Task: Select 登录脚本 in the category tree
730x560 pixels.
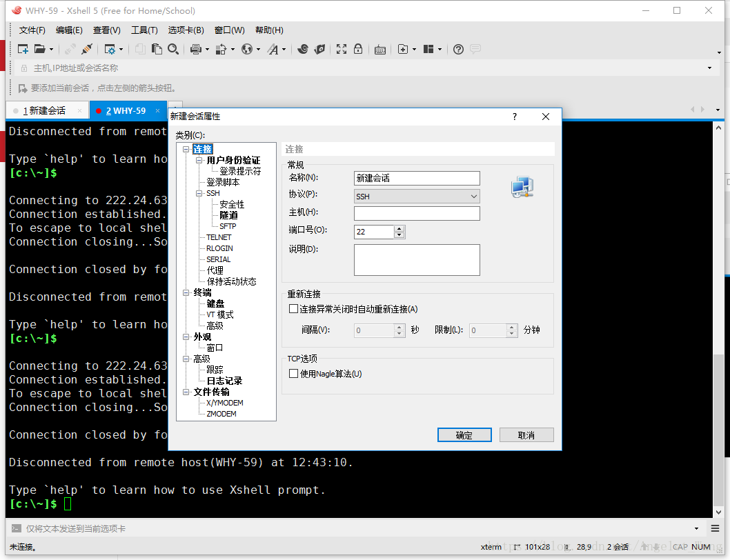Action: click(223, 182)
